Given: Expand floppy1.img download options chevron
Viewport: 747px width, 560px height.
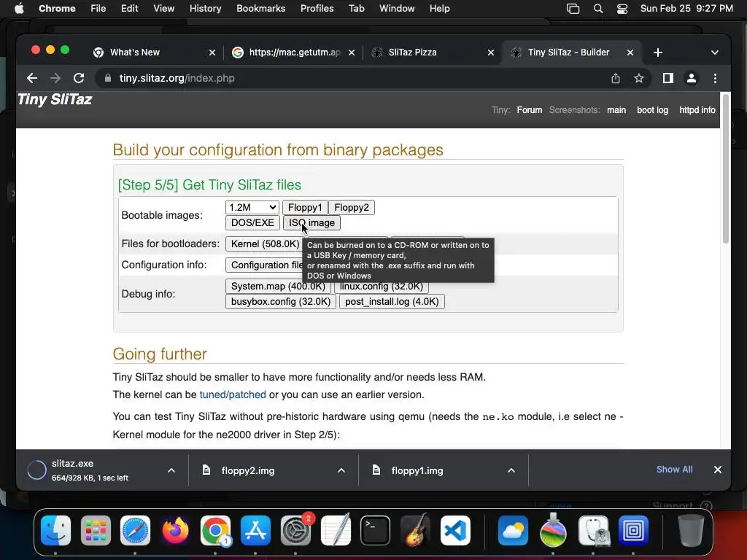Looking at the screenshot, I should point(511,470).
